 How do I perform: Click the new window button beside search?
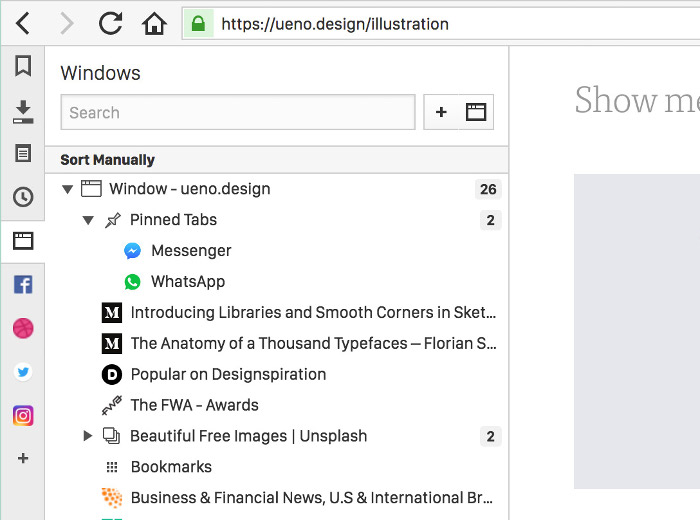[x=476, y=113]
